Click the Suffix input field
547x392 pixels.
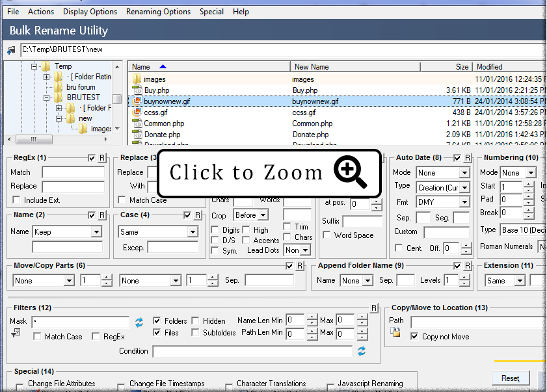(362, 221)
